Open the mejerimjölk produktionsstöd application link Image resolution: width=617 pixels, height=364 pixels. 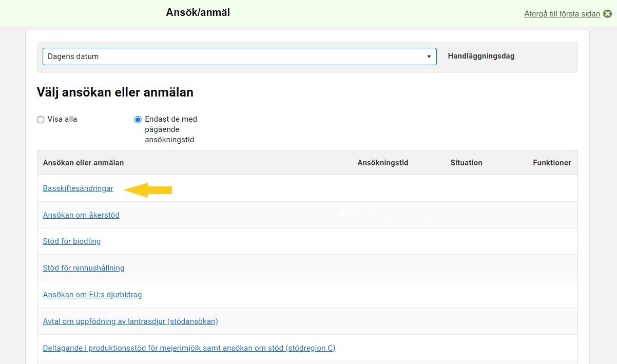pos(189,348)
